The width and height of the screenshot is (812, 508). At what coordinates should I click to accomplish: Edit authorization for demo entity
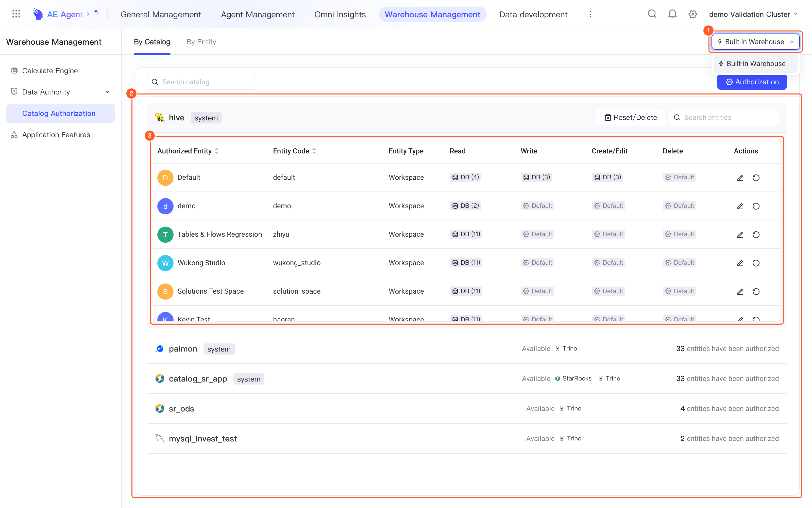pos(739,206)
